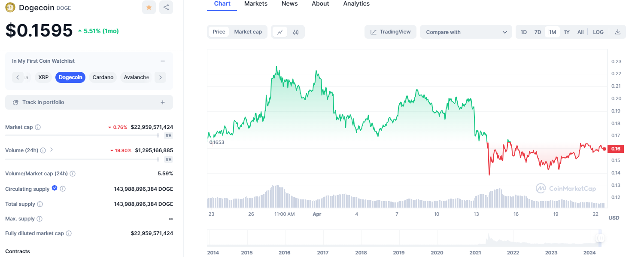Click the 0.1653 opening price label

217,142
